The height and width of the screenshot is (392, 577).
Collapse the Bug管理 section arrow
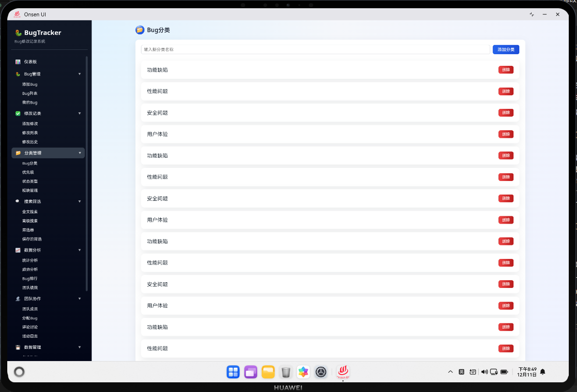[79, 74]
